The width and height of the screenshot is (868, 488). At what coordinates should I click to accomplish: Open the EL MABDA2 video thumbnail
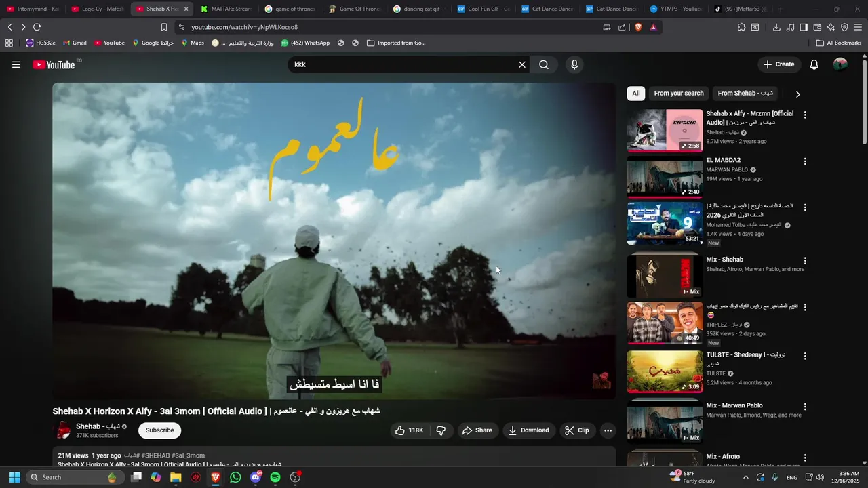point(665,177)
